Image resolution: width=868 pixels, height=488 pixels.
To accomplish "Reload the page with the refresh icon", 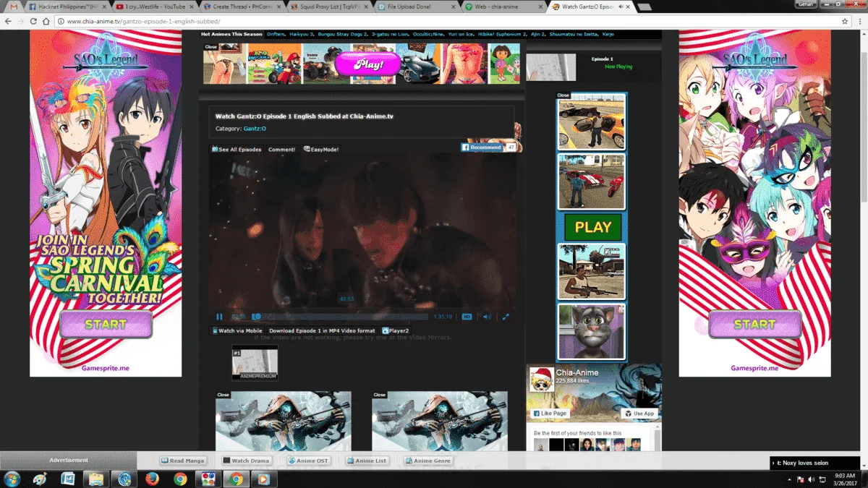I will point(34,22).
